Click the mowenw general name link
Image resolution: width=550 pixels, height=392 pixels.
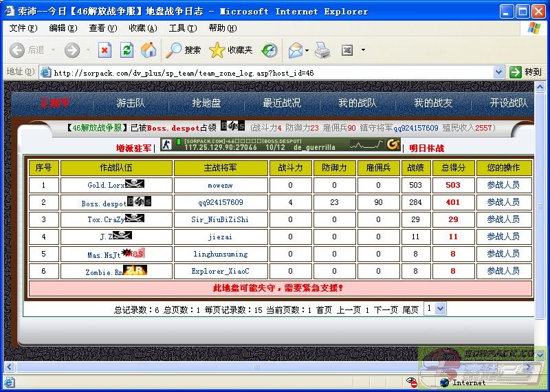point(220,185)
